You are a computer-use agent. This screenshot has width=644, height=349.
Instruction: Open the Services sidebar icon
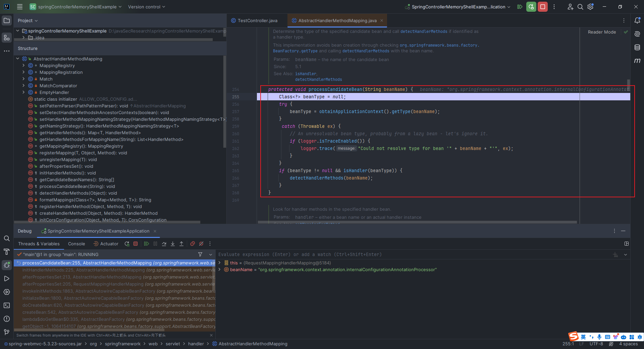(x=7, y=292)
